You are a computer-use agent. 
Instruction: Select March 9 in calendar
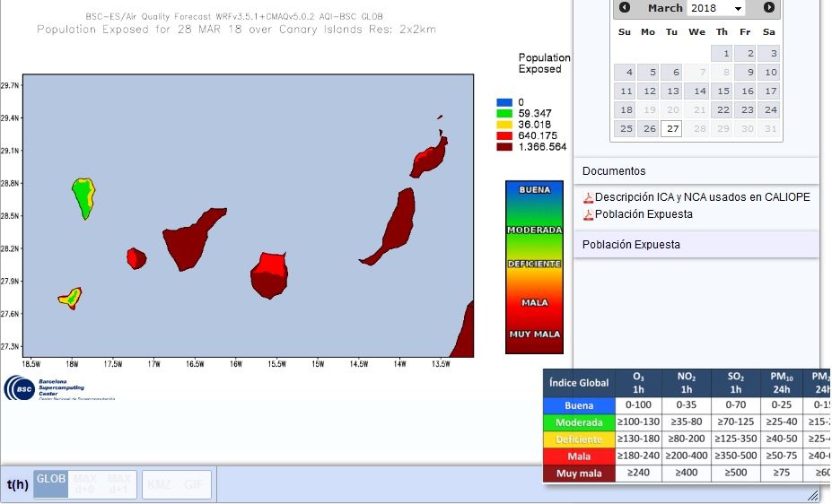click(x=745, y=72)
